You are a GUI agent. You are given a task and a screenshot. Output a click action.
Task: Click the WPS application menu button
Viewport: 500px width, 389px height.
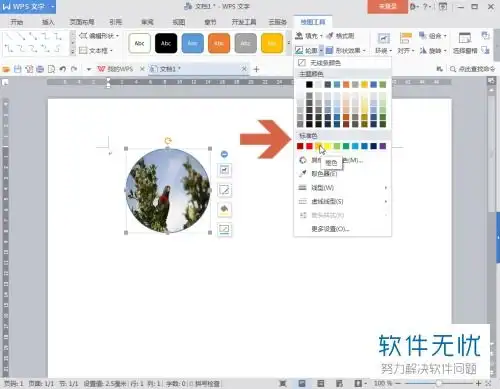tap(28, 7)
